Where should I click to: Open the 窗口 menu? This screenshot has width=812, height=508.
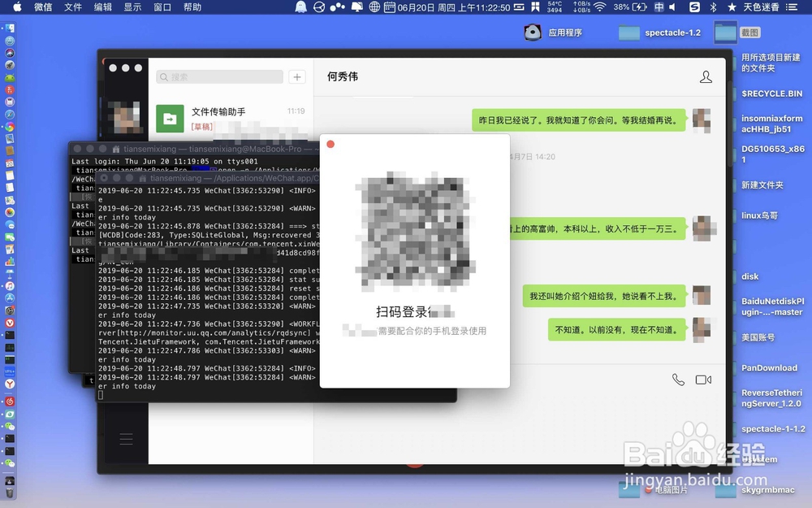162,7
